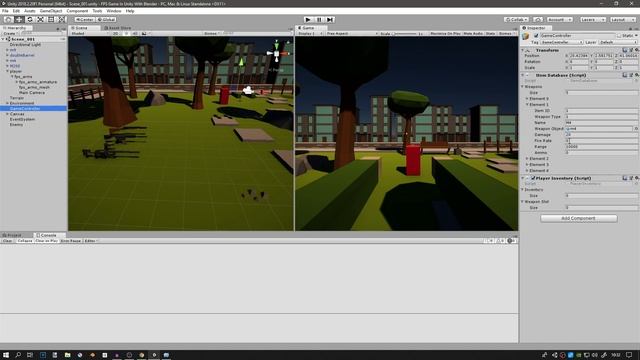
Task: Toggle GameController active checkbox
Action: (536, 36)
